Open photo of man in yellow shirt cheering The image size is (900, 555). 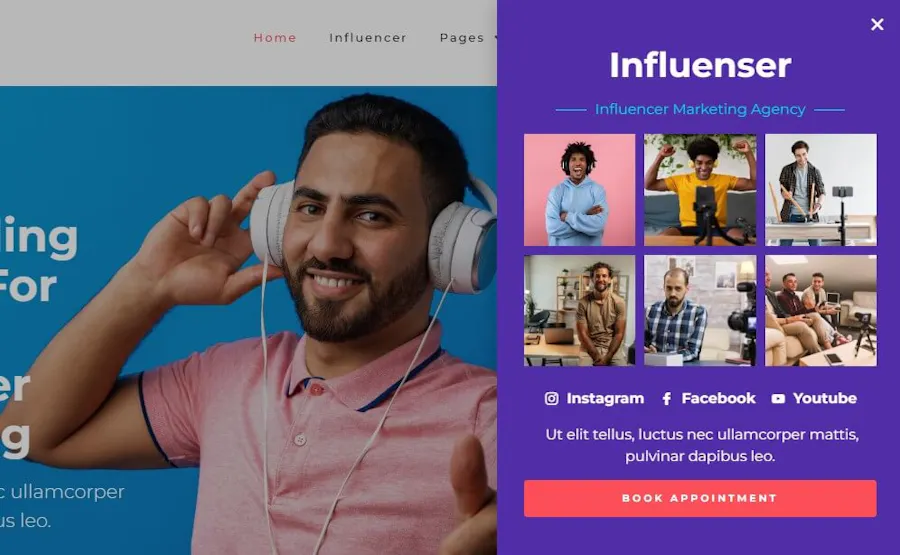click(700, 190)
